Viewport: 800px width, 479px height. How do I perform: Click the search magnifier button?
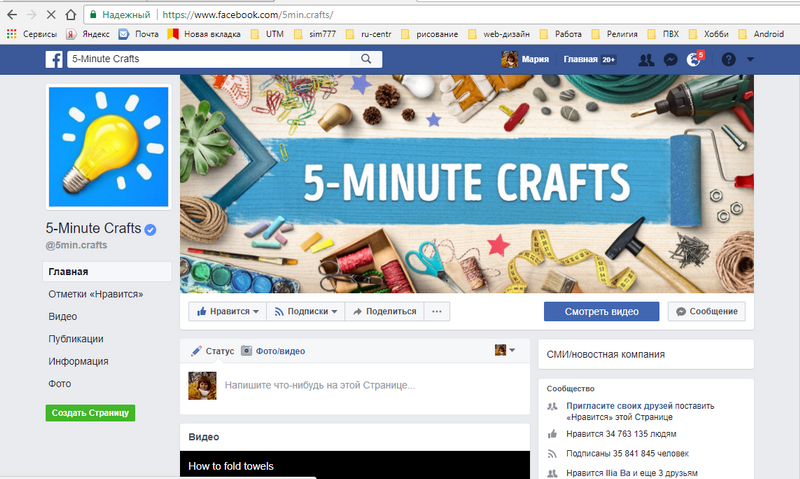point(366,59)
